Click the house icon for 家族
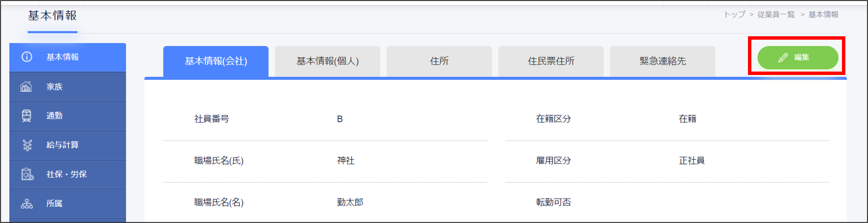868x223 pixels. tap(26, 87)
